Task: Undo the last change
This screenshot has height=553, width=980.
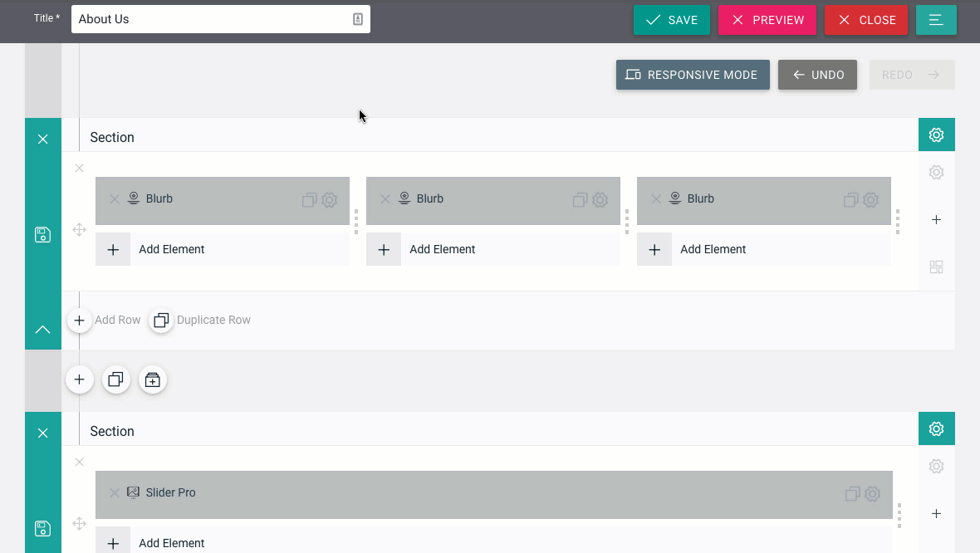Action: pos(817,74)
